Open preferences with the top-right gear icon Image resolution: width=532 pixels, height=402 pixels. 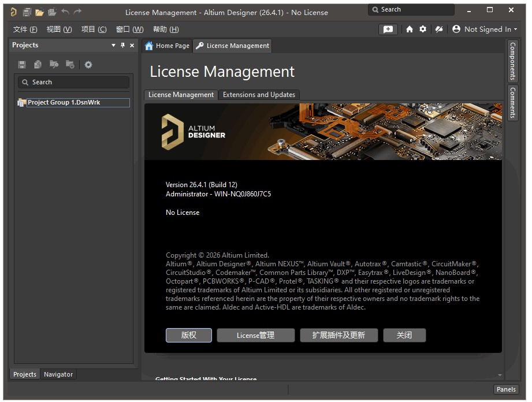coord(423,29)
